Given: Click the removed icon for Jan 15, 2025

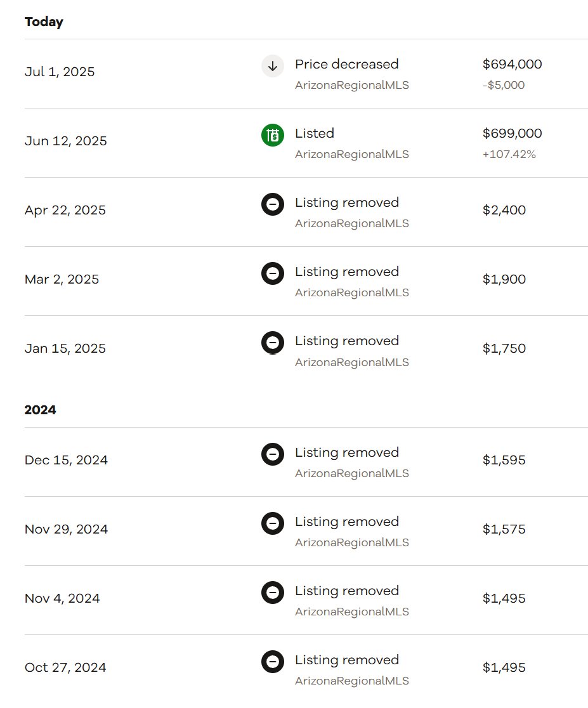Looking at the screenshot, I should pyautogui.click(x=272, y=343).
